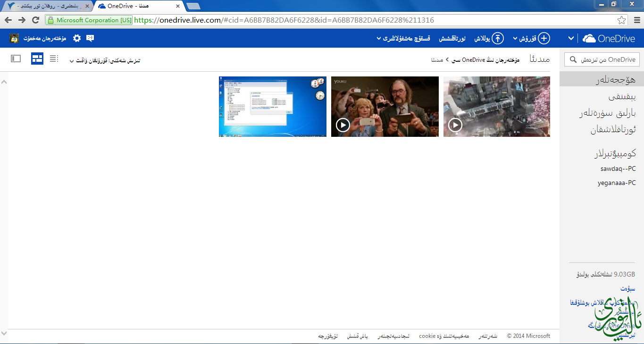Bookmark this page with the star icon
Image resolution: width=644 pixels, height=344 pixels.
point(622,20)
